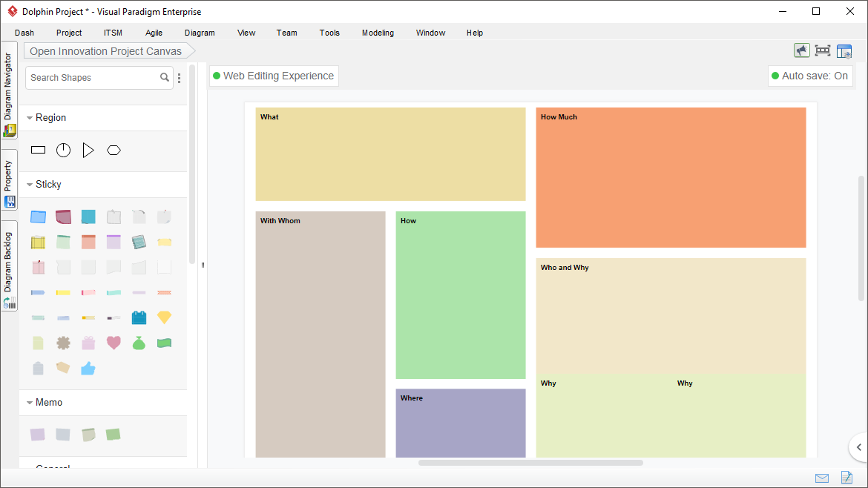
Task: Collapse the Memo shape category
Action: 30,403
